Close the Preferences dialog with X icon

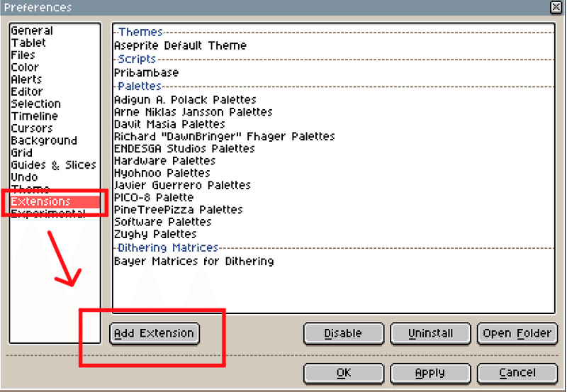tap(556, 7)
